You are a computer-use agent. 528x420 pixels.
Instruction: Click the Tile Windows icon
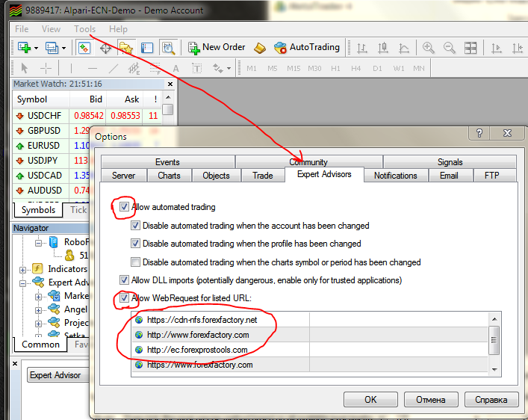click(x=470, y=48)
